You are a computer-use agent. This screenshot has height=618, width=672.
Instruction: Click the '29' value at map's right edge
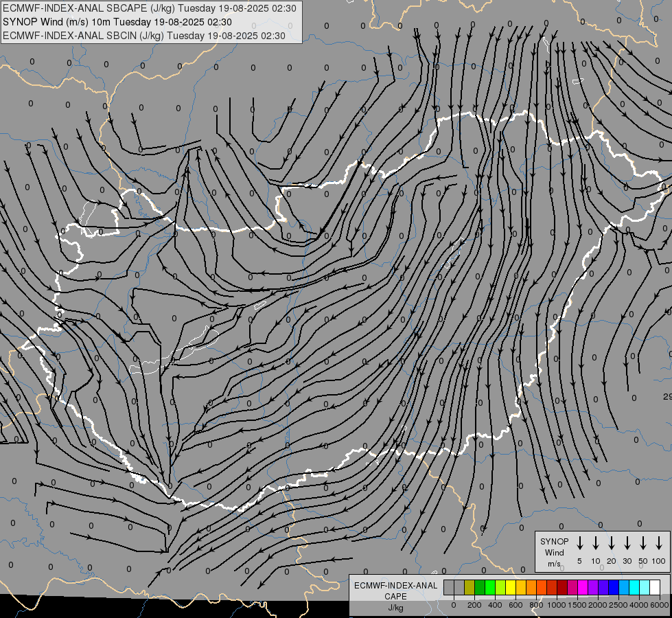667,397
